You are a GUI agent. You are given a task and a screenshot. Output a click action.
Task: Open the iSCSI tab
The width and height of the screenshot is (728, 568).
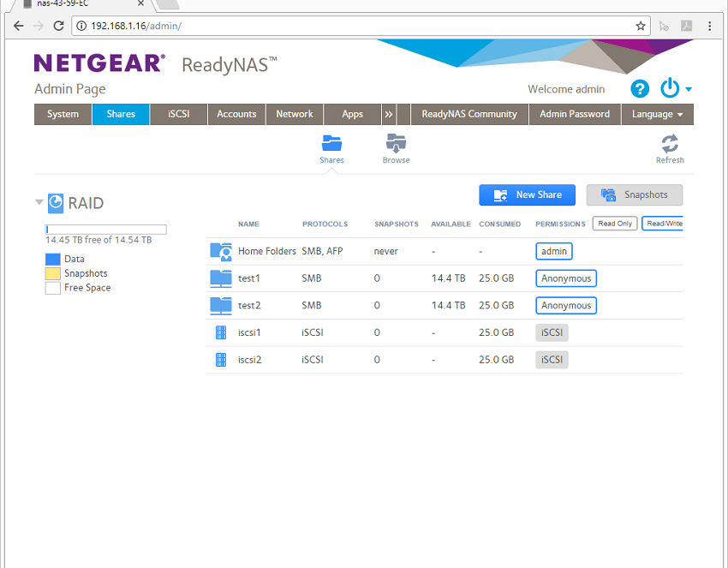pos(179,114)
